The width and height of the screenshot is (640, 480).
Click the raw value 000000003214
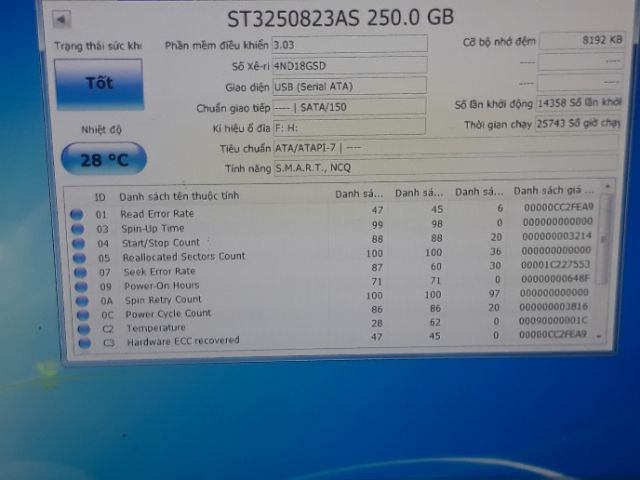(557, 236)
